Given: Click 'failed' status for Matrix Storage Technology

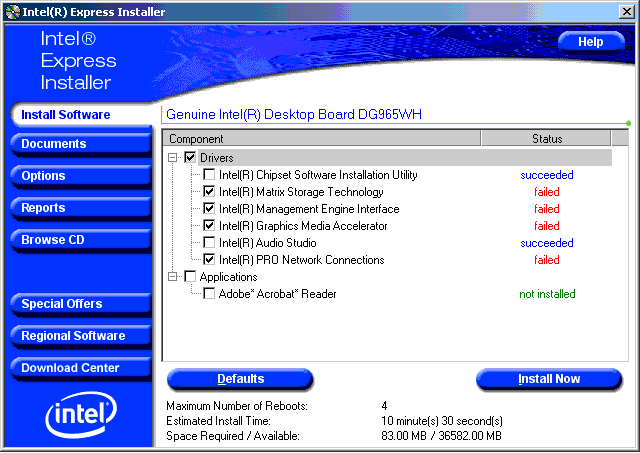Looking at the screenshot, I should click(x=547, y=192).
